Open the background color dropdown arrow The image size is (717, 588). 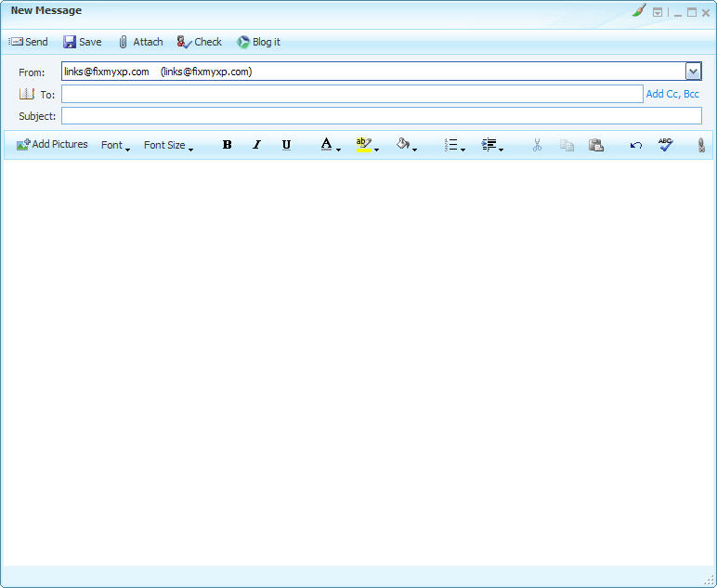click(x=415, y=150)
